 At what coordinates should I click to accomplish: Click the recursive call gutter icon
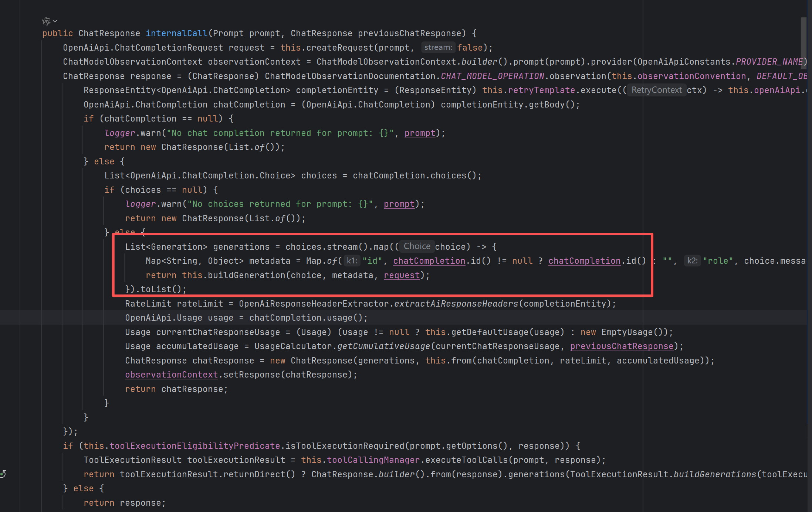(3, 474)
